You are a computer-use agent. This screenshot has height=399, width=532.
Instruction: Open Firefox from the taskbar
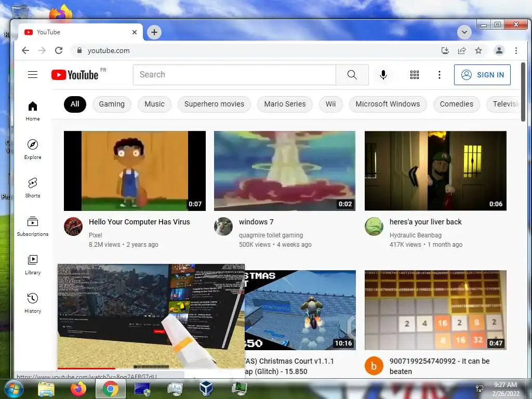[x=78, y=389]
